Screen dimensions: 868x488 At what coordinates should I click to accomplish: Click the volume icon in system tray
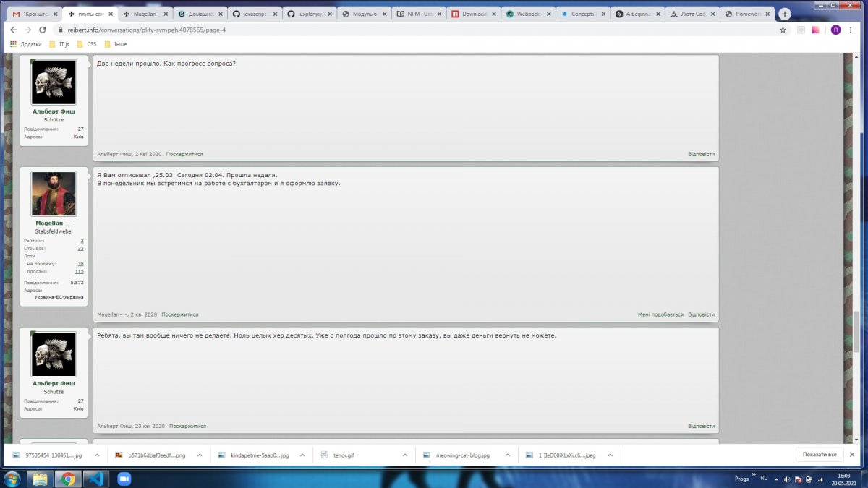pos(788,479)
